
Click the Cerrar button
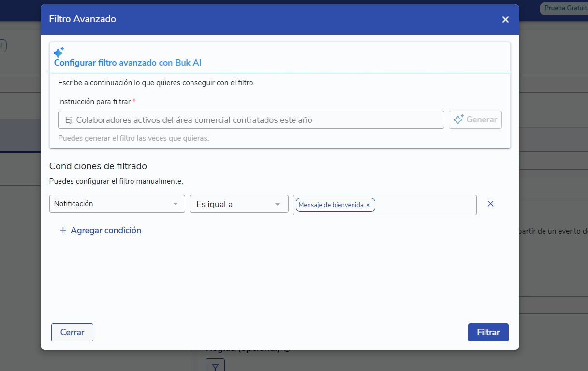tap(72, 332)
